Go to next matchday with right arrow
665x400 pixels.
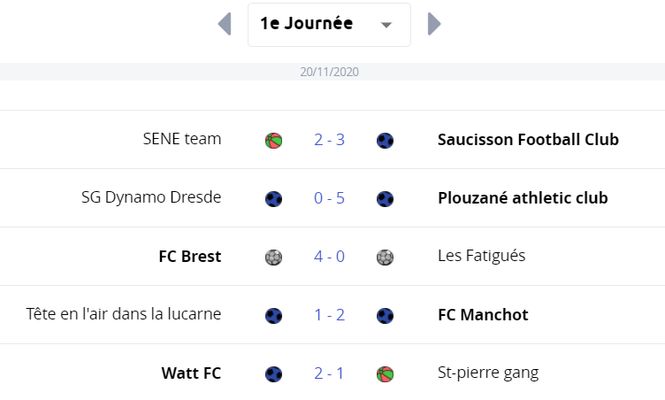pyautogui.click(x=434, y=24)
